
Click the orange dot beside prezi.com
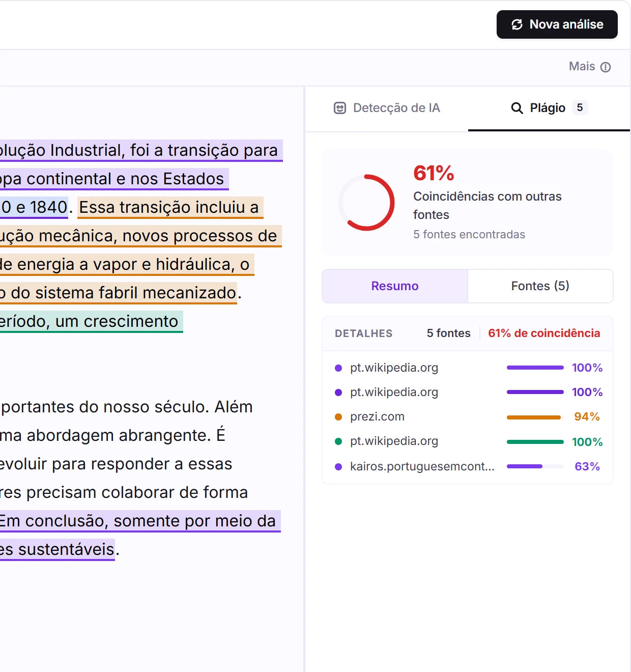[x=338, y=417]
